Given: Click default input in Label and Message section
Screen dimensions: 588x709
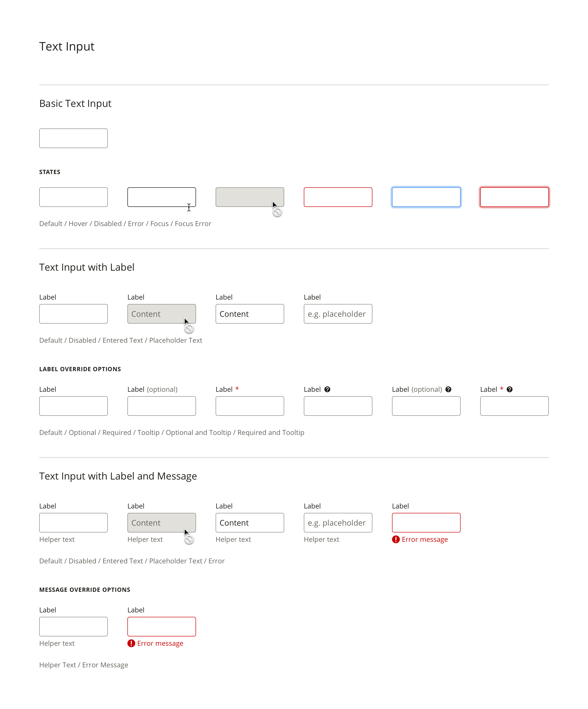Looking at the screenshot, I should pyautogui.click(x=73, y=523).
